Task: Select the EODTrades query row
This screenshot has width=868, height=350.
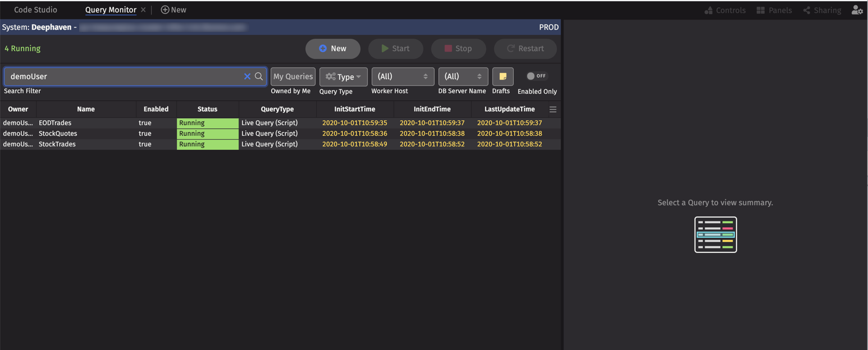Action: pos(280,123)
